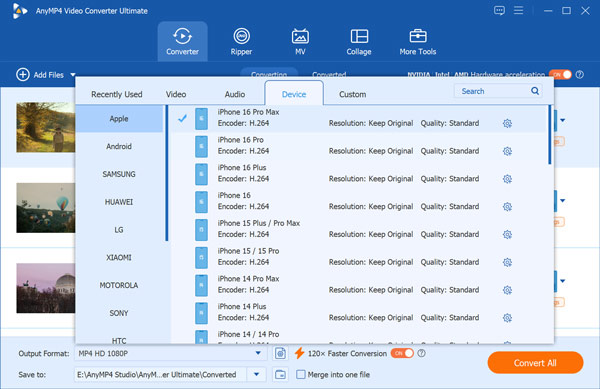This screenshot has width=600, height=389.
Task: Switch to Video tab
Action: pos(176,94)
